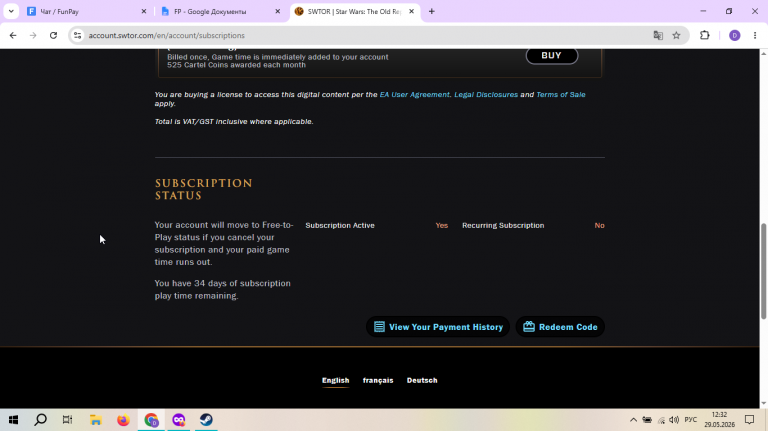Image resolution: width=768 pixels, height=431 pixels.
Task: Launch Firefox from taskbar
Action: (123, 420)
